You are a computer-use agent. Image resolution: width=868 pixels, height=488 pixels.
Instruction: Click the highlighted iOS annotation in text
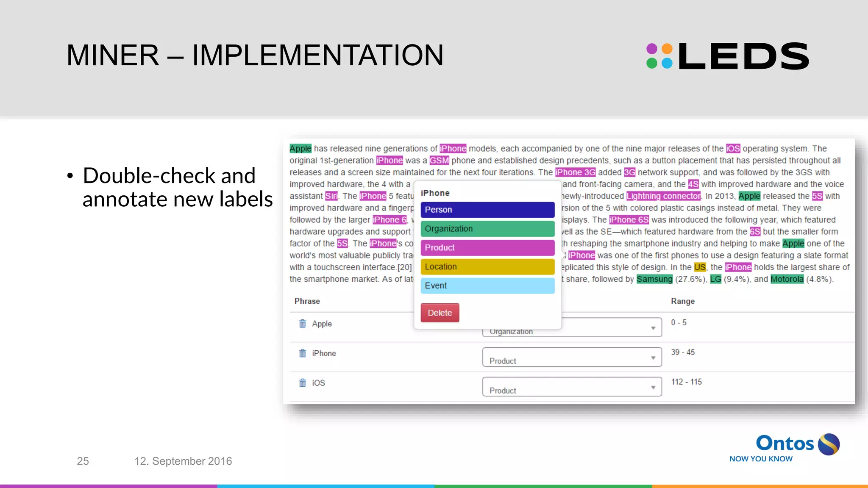(x=733, y=149)
